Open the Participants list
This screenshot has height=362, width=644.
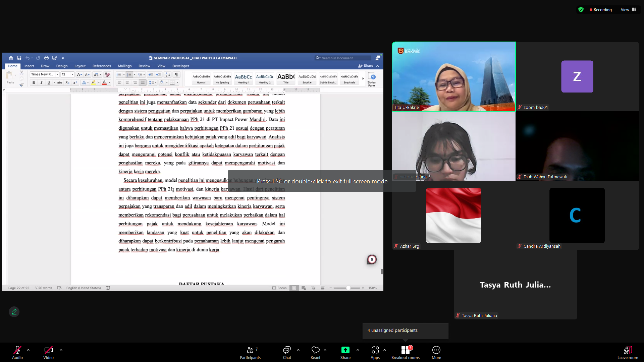[x=250, y=353]
